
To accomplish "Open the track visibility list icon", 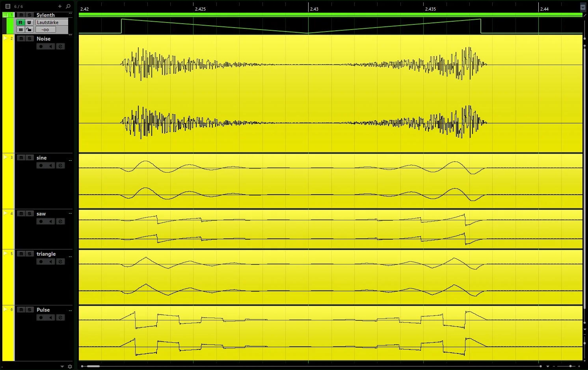I will click(x=7, y=6).
